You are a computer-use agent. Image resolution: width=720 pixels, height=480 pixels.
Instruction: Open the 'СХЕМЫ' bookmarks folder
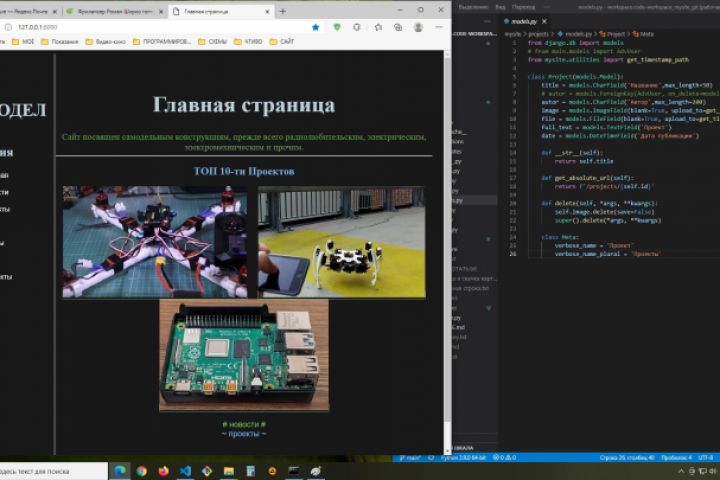213,41
